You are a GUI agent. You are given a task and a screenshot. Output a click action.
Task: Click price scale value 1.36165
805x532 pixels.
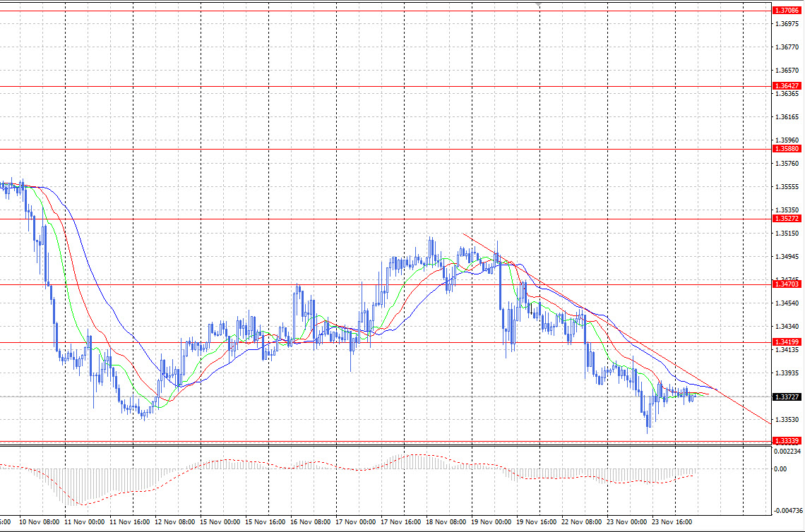pos(787,117)
